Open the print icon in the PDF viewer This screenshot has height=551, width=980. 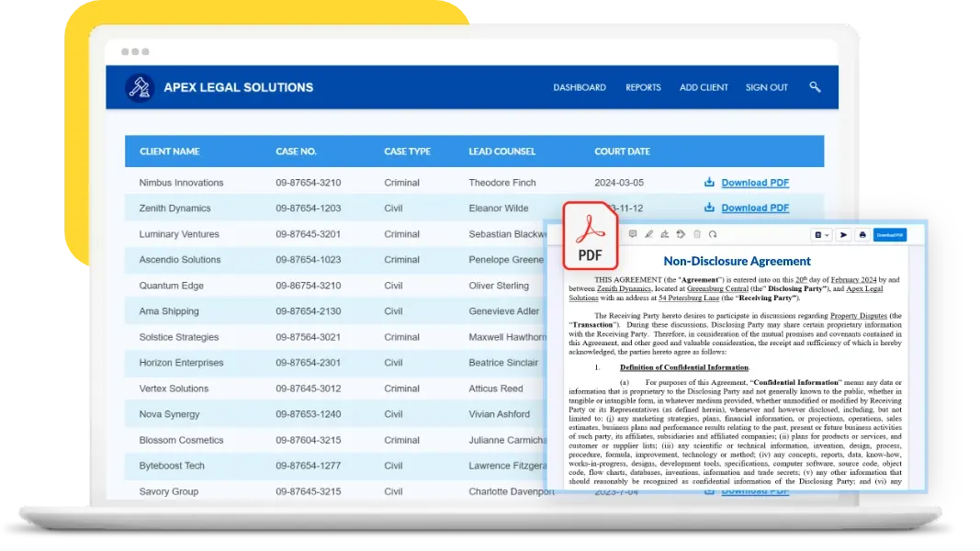862,234
